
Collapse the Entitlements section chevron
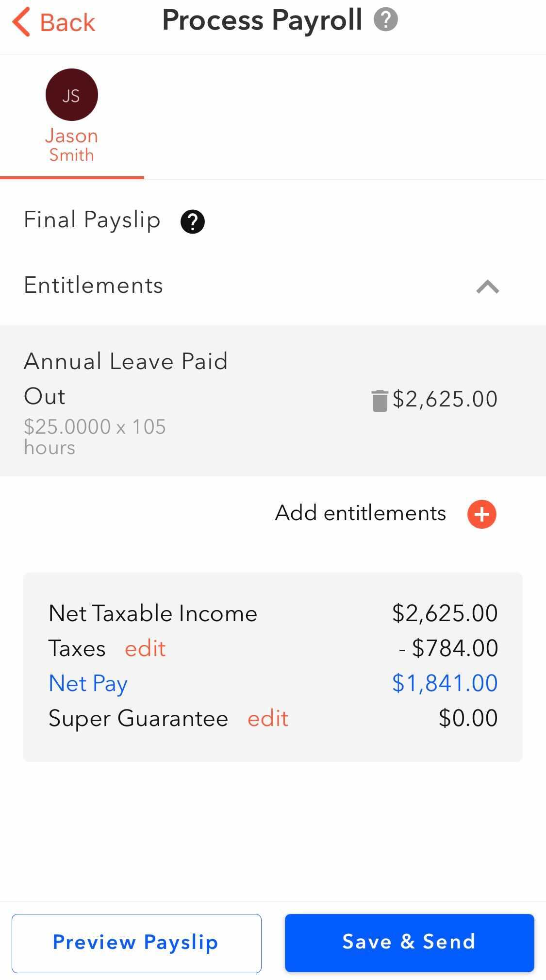487,287
